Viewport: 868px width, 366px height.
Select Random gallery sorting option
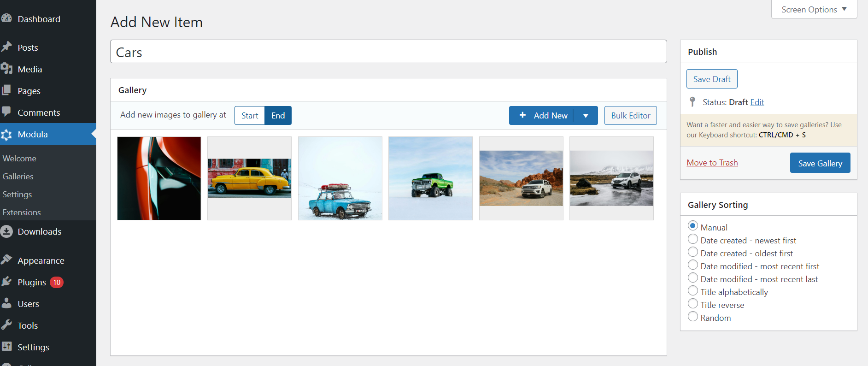(692, 317)
